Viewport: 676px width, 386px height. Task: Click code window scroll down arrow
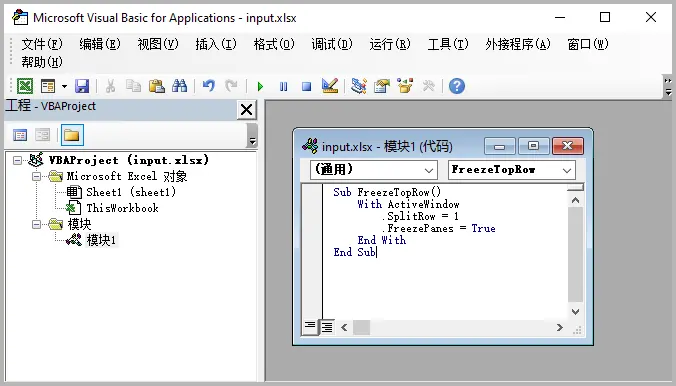coord(575,311)
